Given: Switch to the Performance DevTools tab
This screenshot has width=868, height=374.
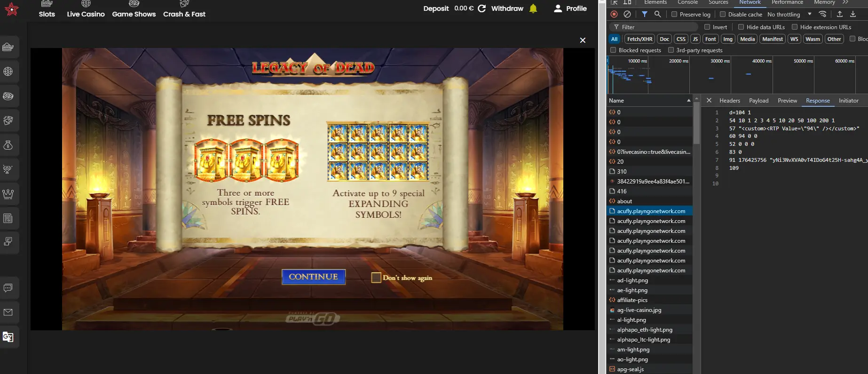Looking at the screenshot, I should point(787,2).
